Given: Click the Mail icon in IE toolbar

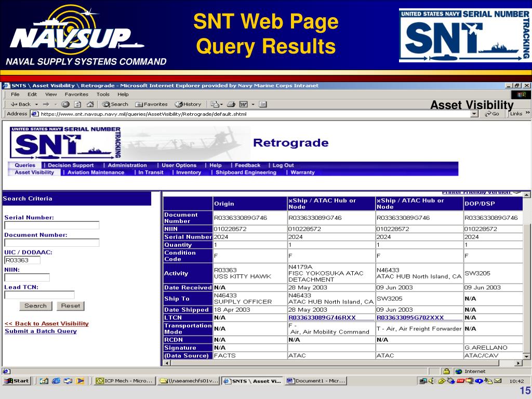Looking at the screenshot, I should pos(215,104).
